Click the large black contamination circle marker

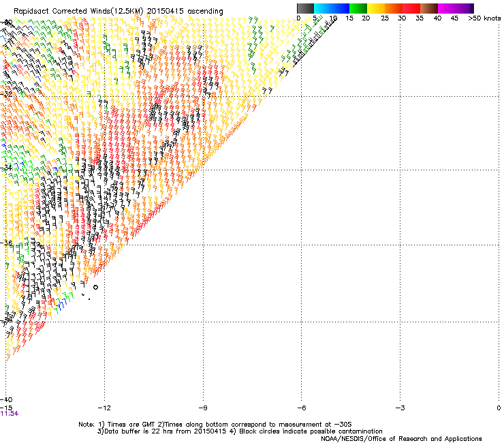[95, 288]
